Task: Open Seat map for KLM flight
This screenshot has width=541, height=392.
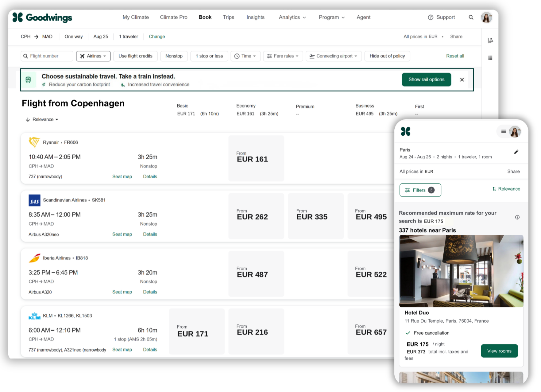Action: (122, 350)
